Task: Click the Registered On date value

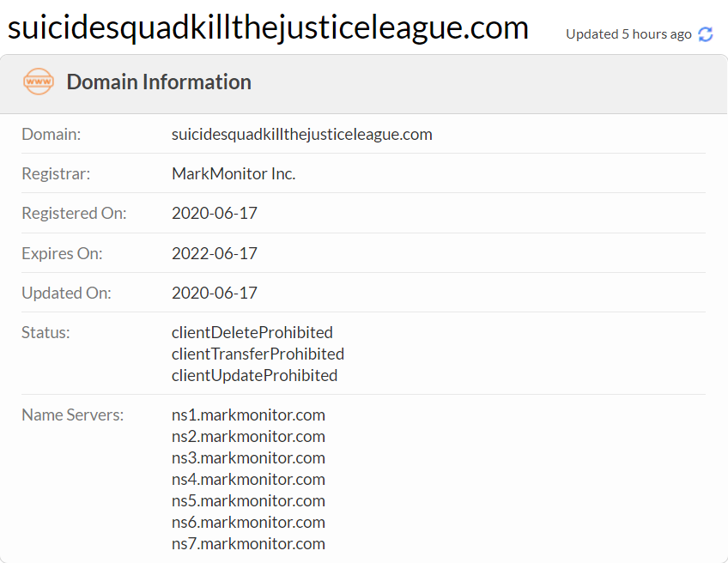Action: tap(215, 213)
